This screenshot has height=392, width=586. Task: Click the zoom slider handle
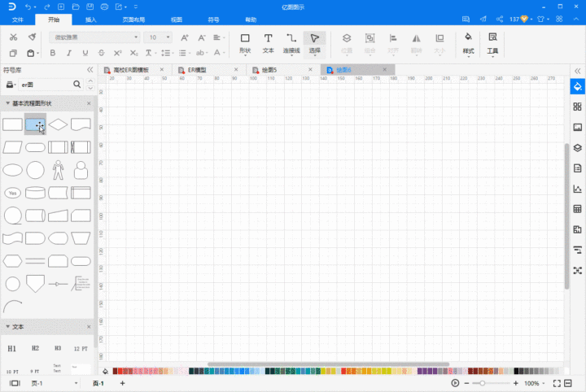pyautogui.click(x=483, y=383)
